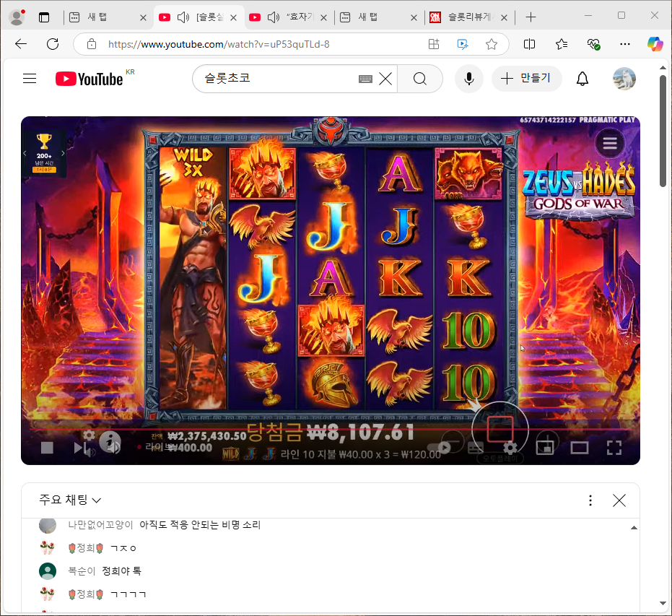Switch to the 슬롯리뷰게 tab

coord(470,17)
